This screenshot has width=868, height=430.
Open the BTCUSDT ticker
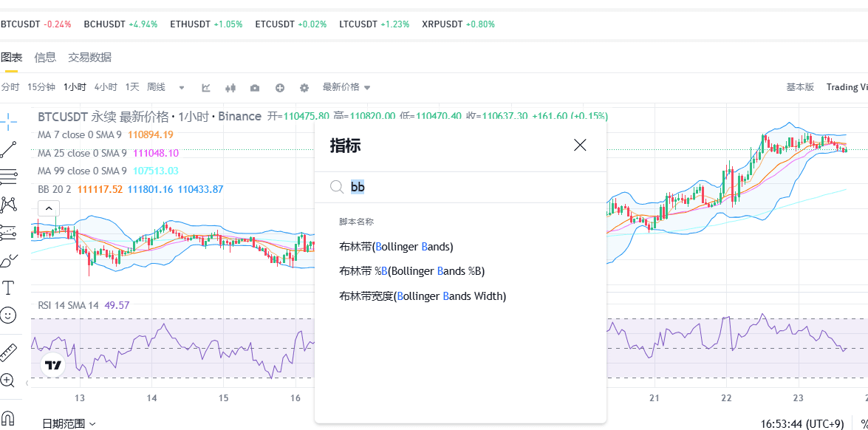[36, 24]
